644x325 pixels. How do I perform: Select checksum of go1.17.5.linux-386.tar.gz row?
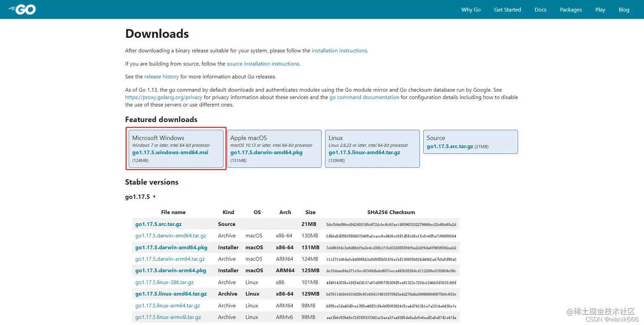(x=391, y=283)
